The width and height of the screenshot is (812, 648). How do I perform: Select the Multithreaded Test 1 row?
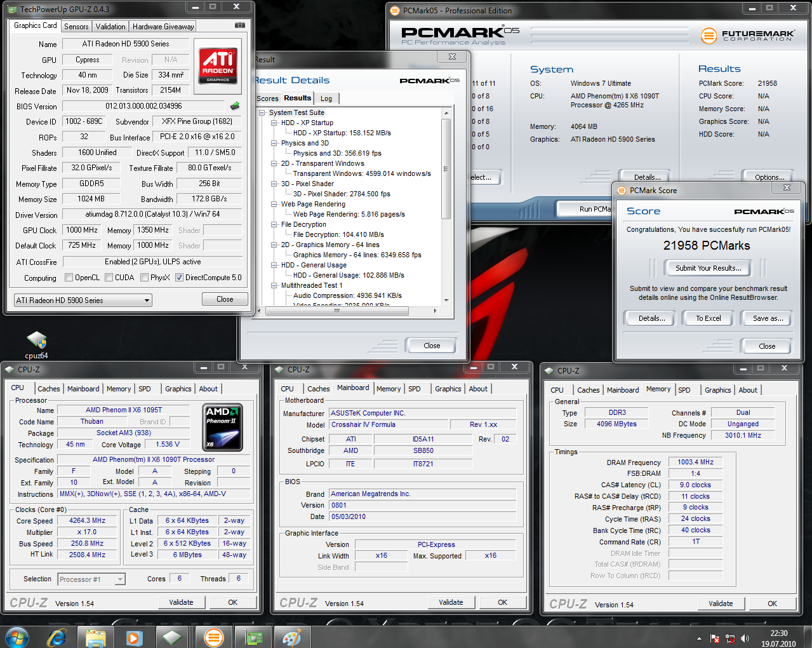pos(312,285)
